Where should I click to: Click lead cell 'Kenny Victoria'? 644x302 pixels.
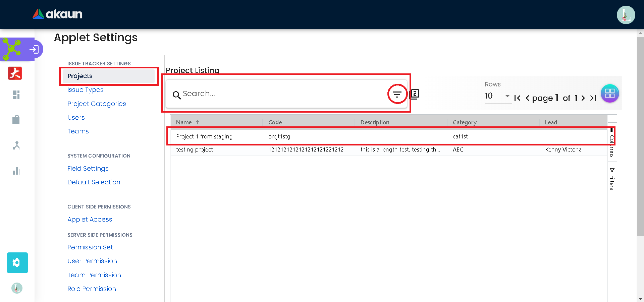pos(563,149)
